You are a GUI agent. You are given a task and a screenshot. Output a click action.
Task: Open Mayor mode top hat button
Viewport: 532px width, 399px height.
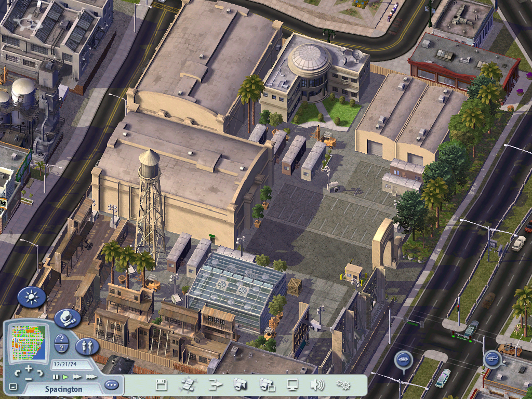66,318
